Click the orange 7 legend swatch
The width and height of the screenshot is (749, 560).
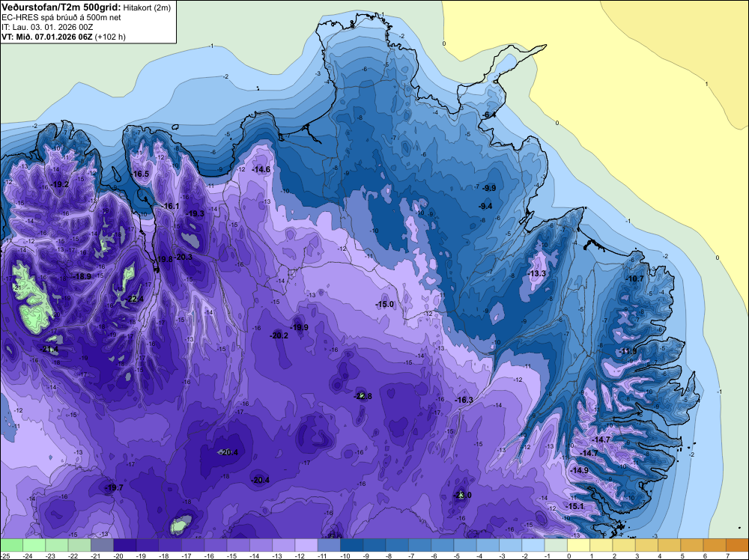[x=737, y=545]
